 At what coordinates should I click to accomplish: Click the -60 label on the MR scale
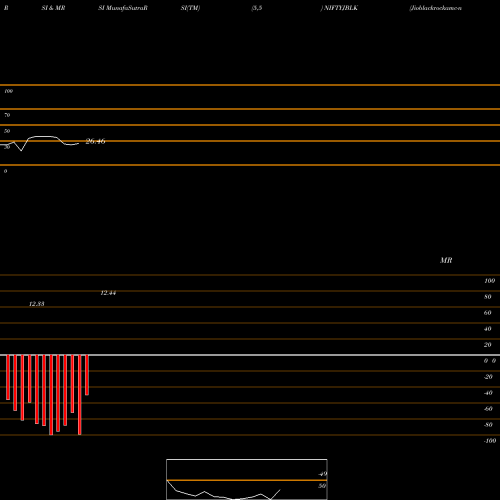pos(488,409)
